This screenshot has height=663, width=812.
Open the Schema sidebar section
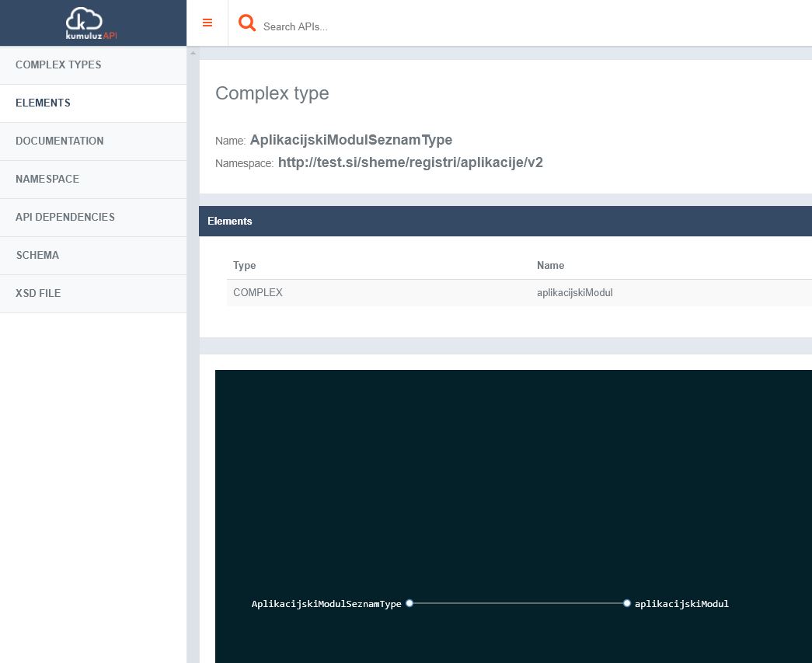coord(37,255)
